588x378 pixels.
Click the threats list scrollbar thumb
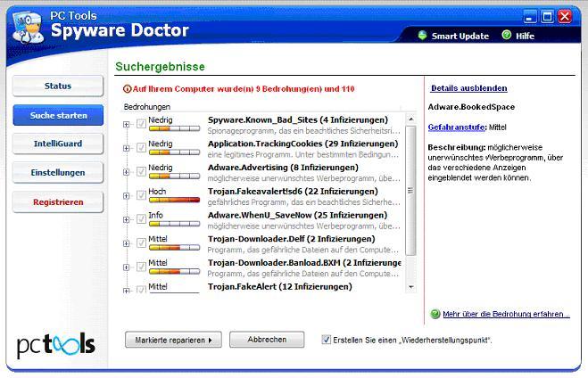(x=411, y=191)
